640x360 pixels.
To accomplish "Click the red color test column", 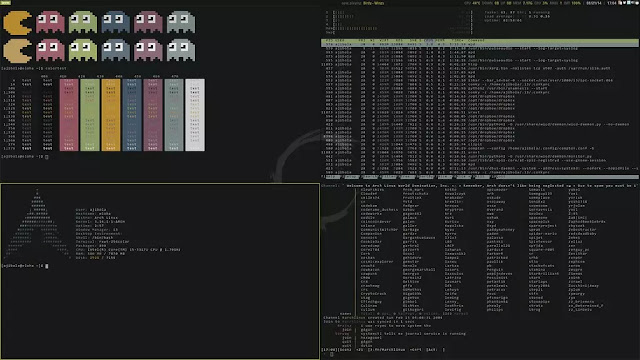I will click(x=69, y=115).
